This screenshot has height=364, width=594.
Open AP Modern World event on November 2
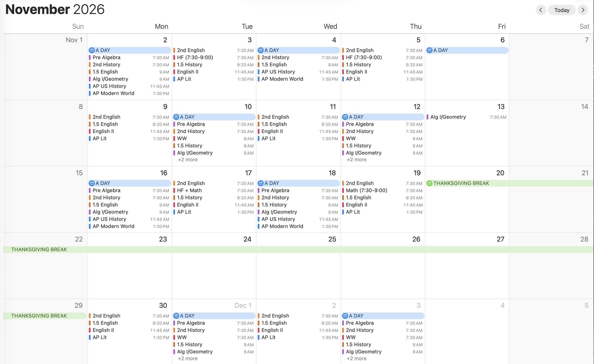(x=129, y=93)
